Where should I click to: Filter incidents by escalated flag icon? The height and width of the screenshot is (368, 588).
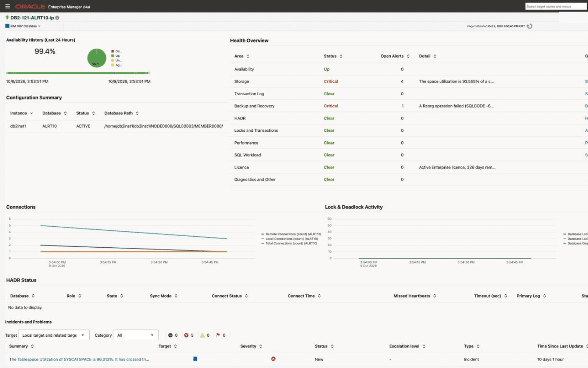click(x=218, y=335)
